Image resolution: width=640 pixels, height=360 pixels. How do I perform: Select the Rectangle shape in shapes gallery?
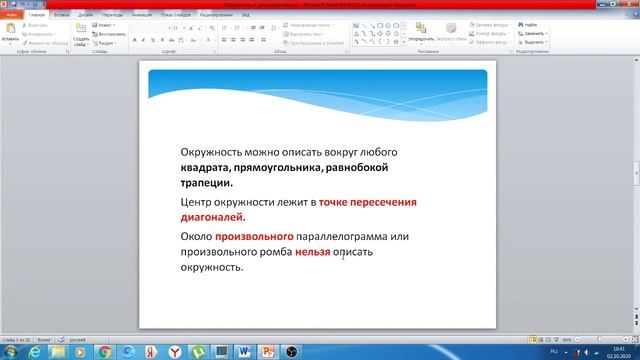380,26
